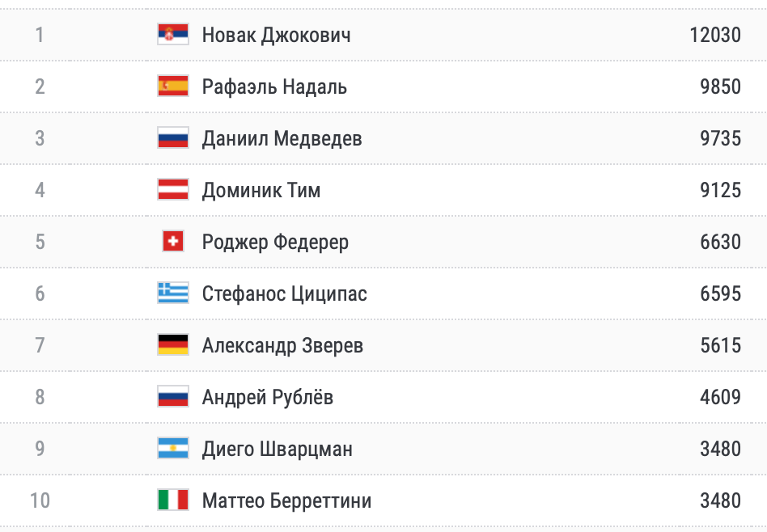The width and height of the screenshot is (767, 532).
Task: Click Диего Шварцман's 3480 points value
Action: point(720,449)
